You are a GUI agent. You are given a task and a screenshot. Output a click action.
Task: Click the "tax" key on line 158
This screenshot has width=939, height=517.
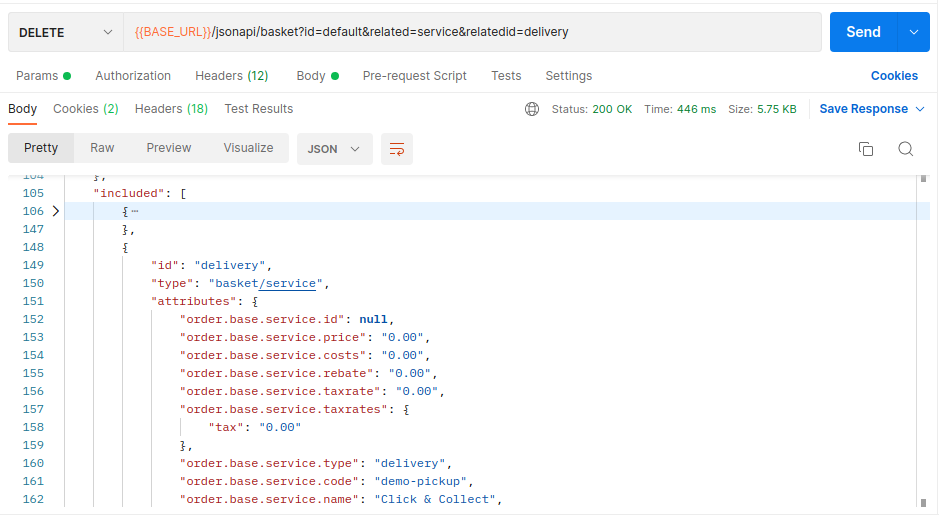(x=226, y=427)
